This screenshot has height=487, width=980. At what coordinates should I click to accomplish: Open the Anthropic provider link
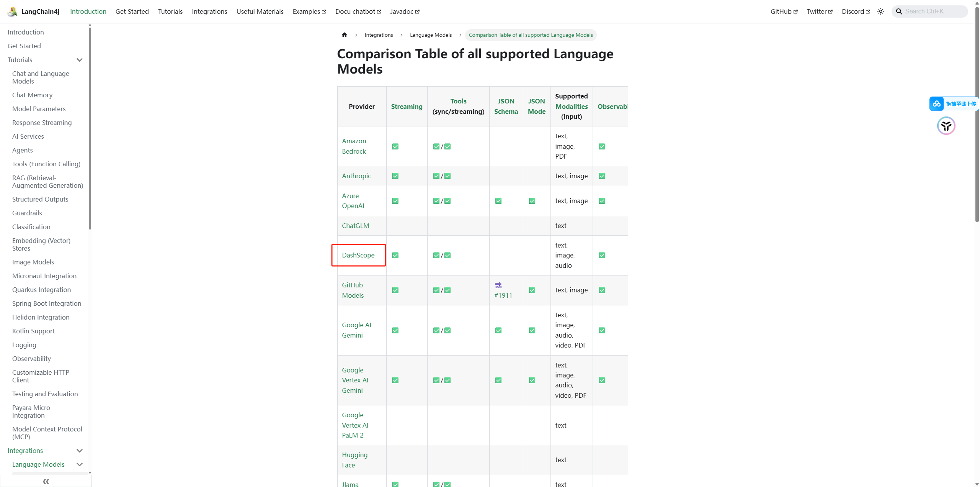356,176
